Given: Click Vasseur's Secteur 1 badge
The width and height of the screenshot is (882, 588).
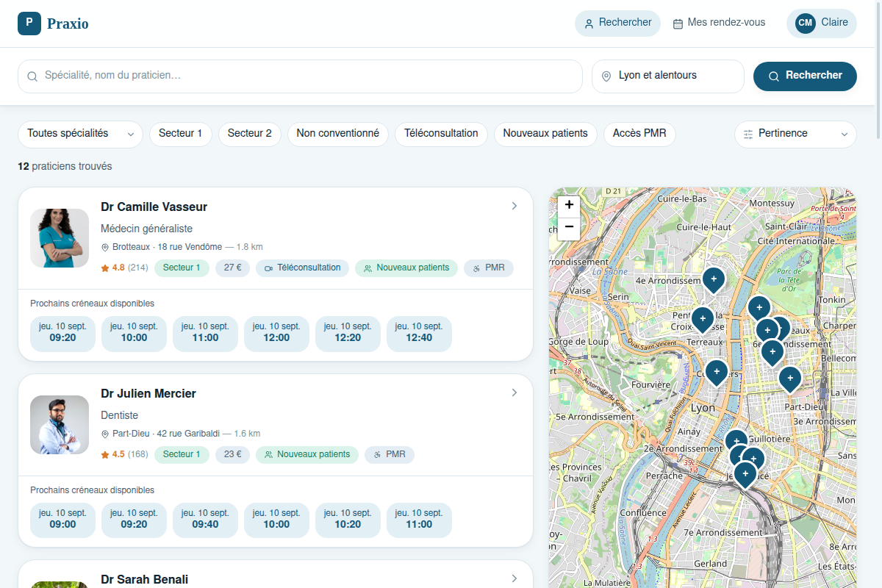Looking at the screenshot, I should 182,268.
